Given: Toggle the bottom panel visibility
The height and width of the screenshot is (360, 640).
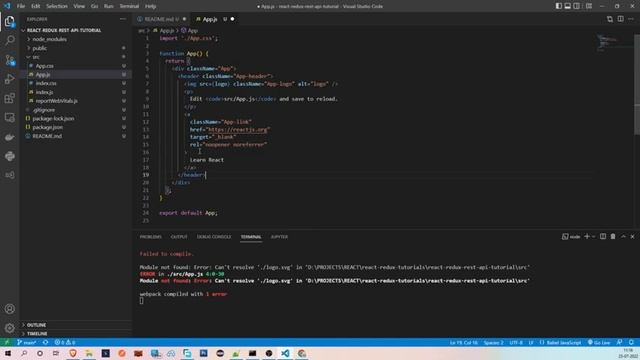Looking at the screenshot, I should tap(567, 6).
